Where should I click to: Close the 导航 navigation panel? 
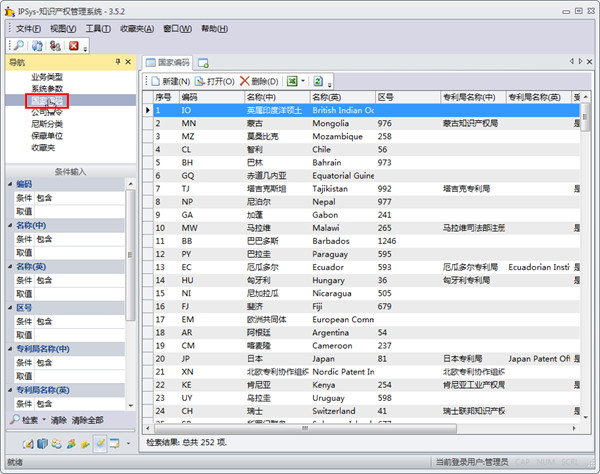coord(128,62)
